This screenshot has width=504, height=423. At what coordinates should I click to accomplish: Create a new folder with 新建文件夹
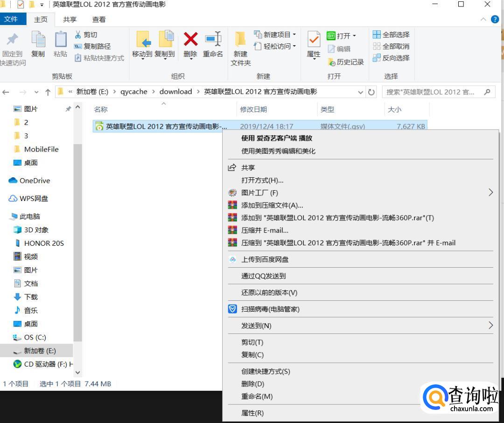coord(240,49)
